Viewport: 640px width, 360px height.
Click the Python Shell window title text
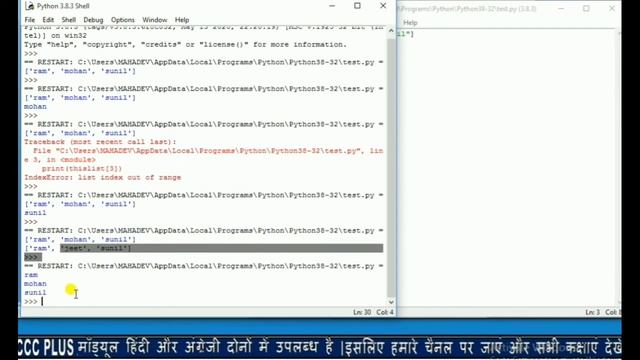(x=63, y=6)
